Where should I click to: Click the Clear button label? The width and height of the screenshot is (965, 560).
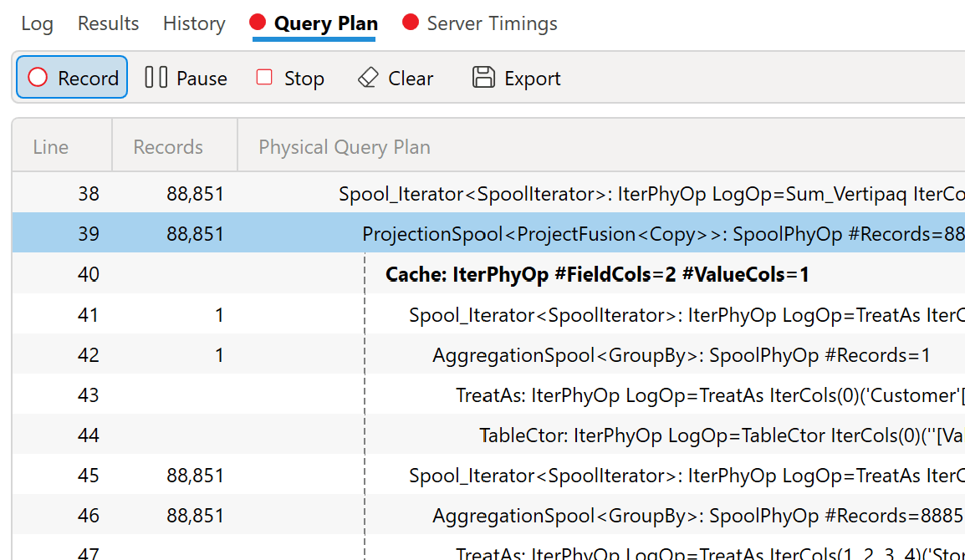tap(411, 79)
